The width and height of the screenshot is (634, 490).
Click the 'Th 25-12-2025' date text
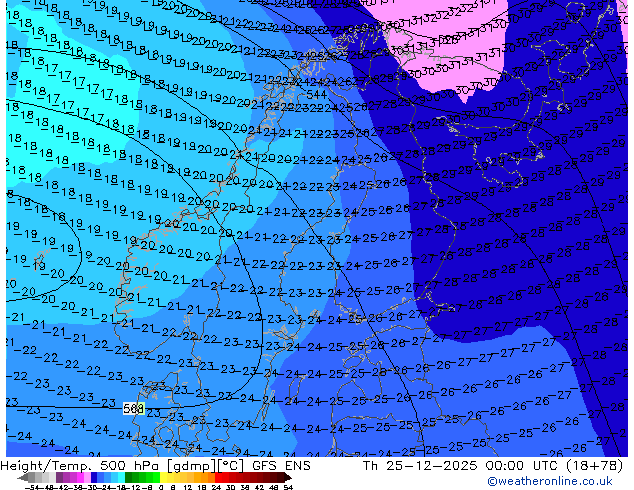tap(421, 466)
